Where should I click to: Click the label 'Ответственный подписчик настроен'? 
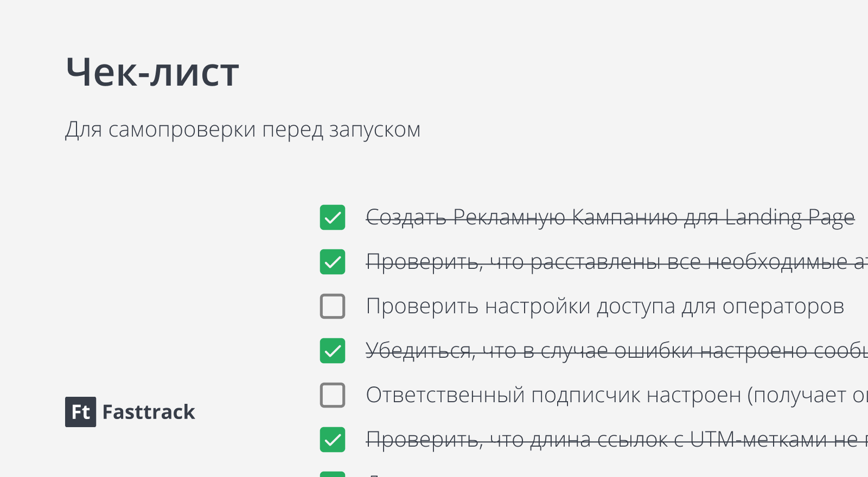tap(553, 395)
